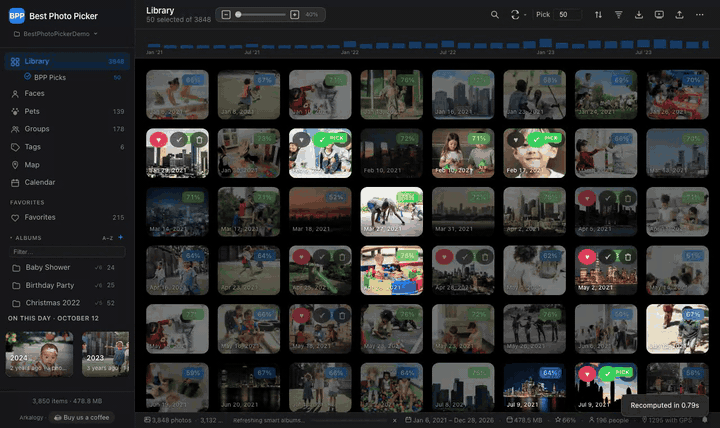The image size is (720, 428).
Task: Click PICK badge on Feb 17, 2021 photo
Action: 545,139
